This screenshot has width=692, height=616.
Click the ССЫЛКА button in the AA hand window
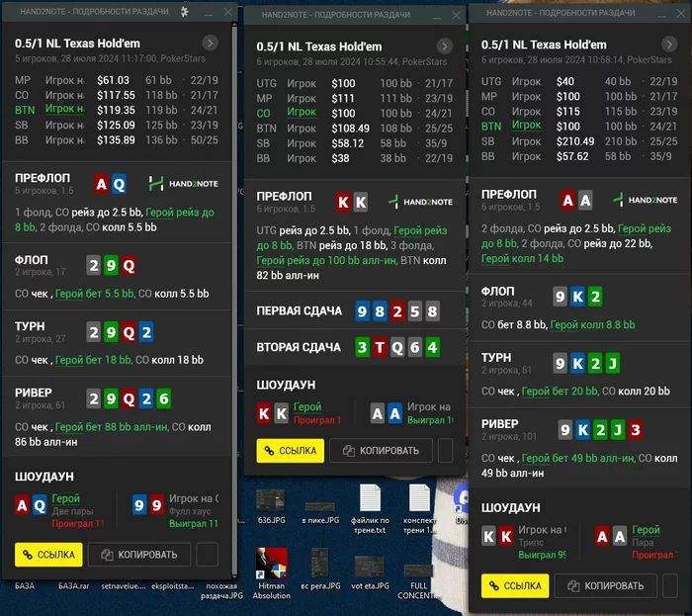[515, 586]
